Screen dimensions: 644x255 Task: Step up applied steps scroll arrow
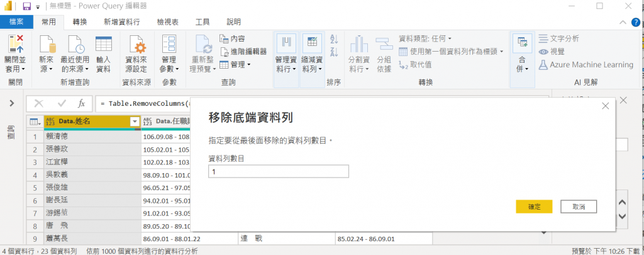[622, 203]
